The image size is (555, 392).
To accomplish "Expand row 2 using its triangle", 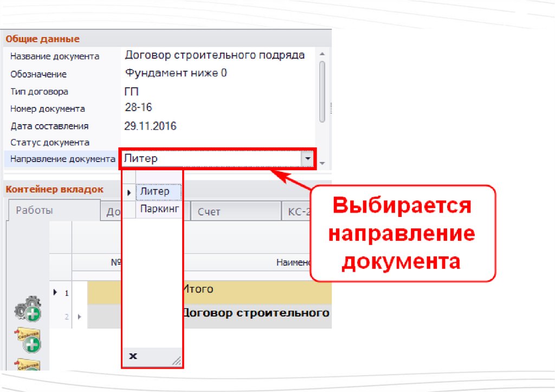I will tap(79, 317).
